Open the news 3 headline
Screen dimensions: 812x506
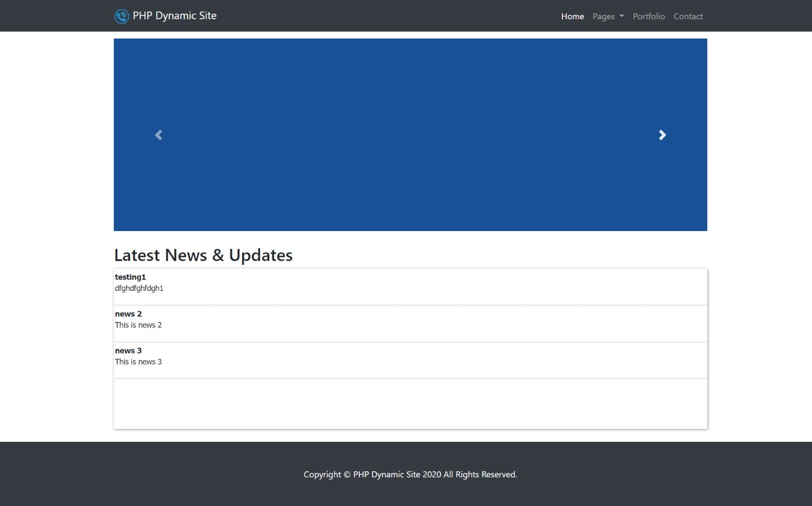pyautogui.click(x=128, y=351)
